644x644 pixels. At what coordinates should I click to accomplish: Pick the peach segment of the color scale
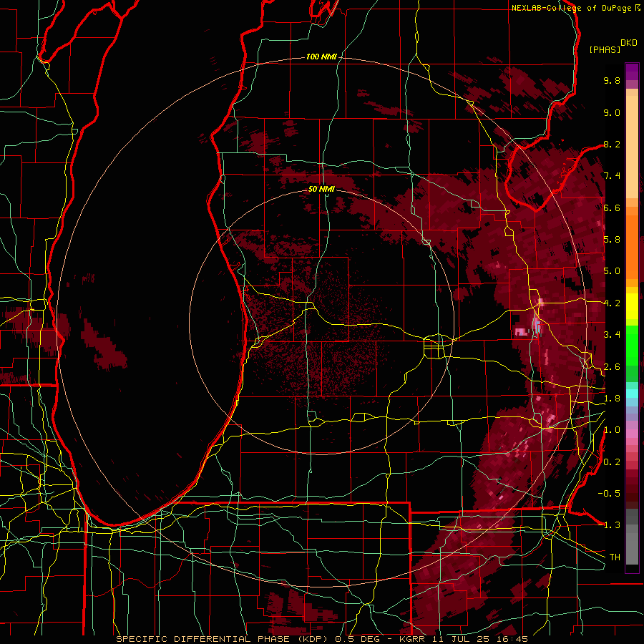[632, 144]
